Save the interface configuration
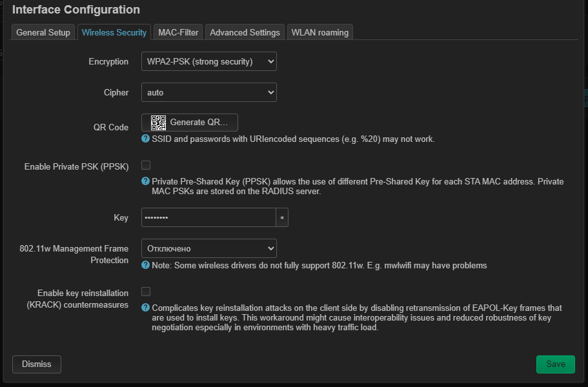Image resolution: width=588 pixels, height=387 pixels. 555,364
